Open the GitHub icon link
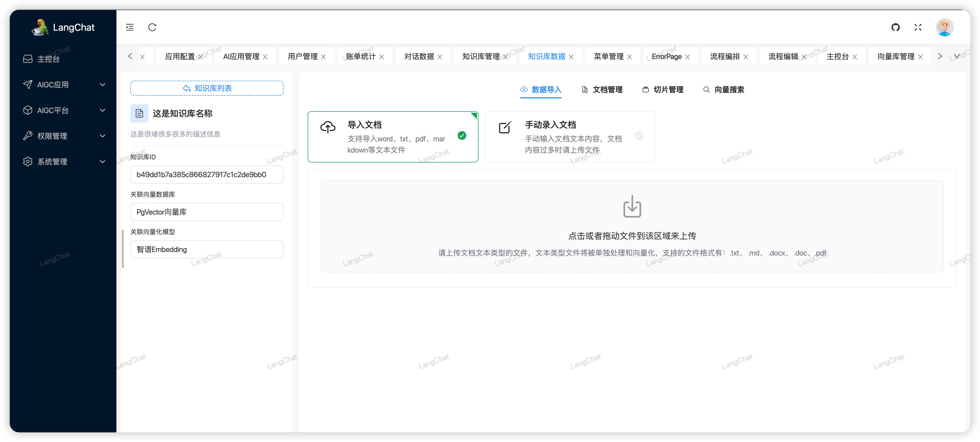 pos(895,28)
